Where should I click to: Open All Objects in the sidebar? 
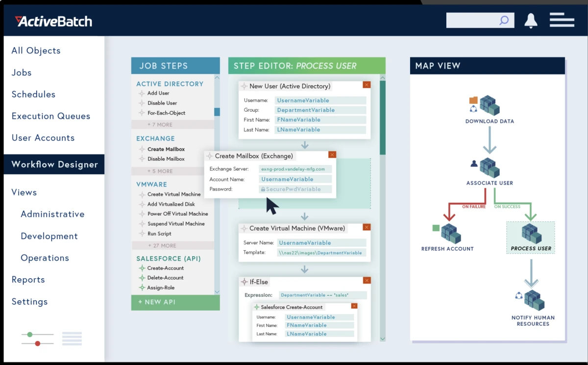36,50
